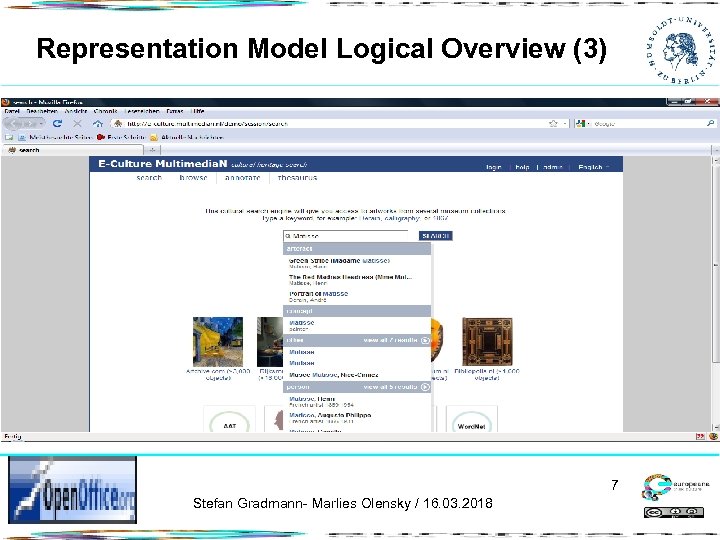
Task: Open the English language dropdown
Action: click(x=593, y=167)
